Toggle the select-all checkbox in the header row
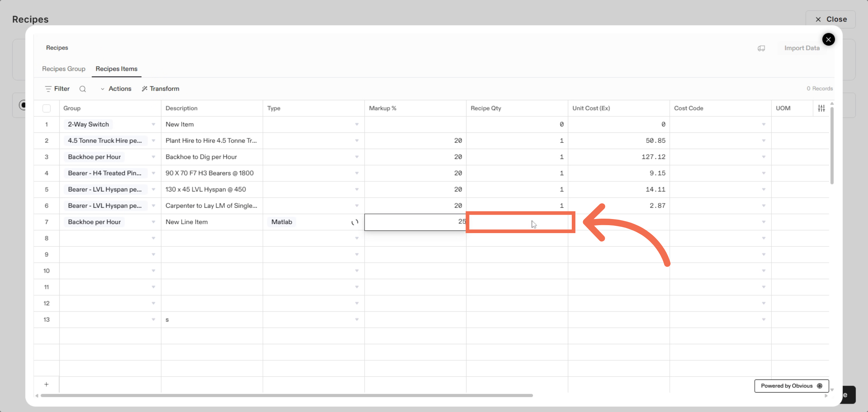The image size is (868, 412). tap(47, 108)
